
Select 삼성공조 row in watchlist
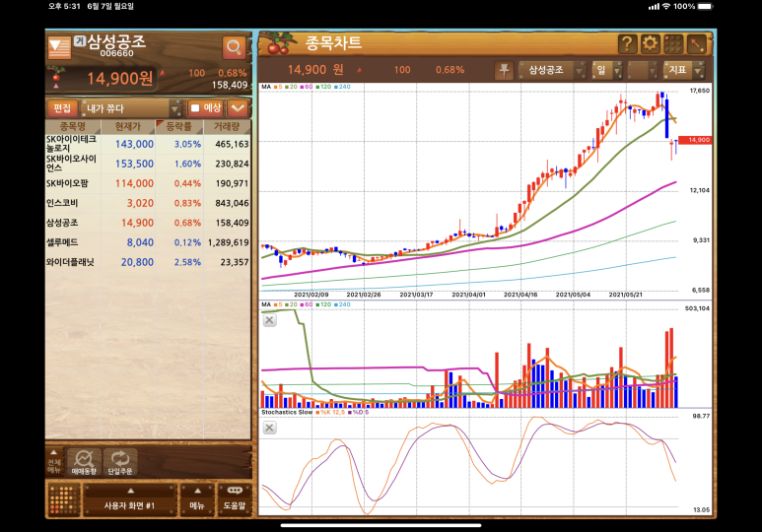click(148, 223)
